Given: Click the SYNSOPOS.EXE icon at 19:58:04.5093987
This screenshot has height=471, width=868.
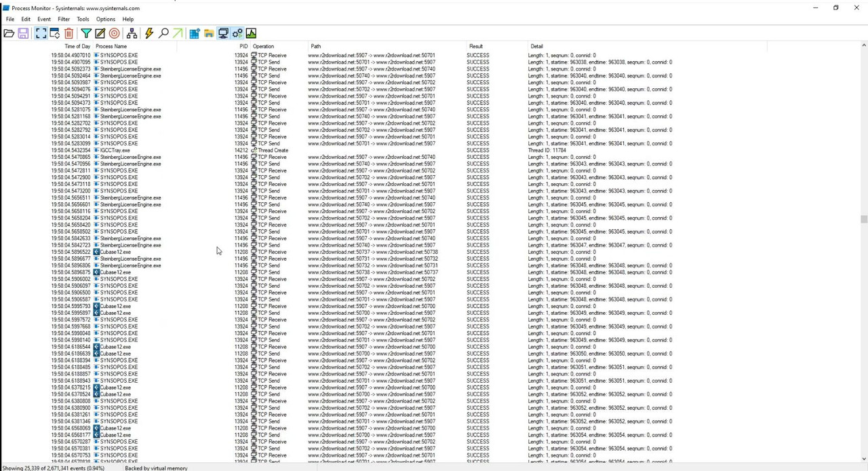Looking at the screenshot, I should coord(96,82).
